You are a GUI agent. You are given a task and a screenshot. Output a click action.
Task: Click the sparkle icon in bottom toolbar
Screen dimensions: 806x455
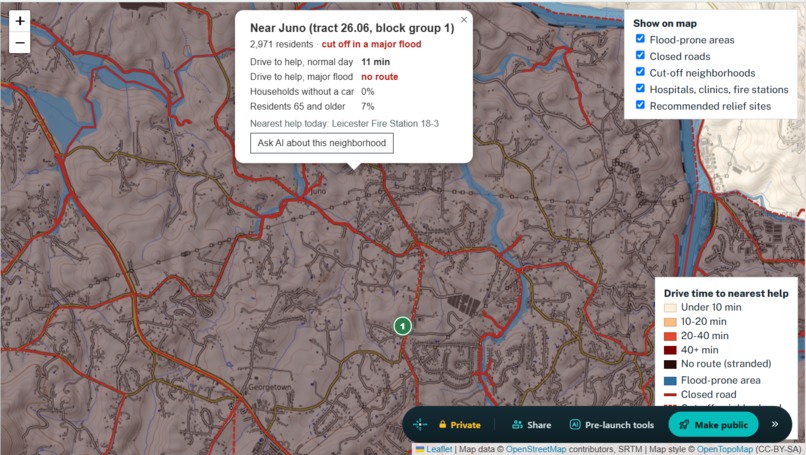coord(420,424)
